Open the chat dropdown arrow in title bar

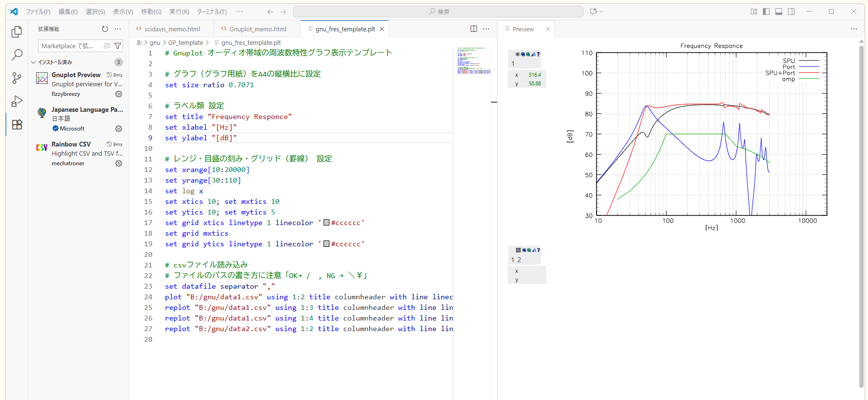click(601, 12)
